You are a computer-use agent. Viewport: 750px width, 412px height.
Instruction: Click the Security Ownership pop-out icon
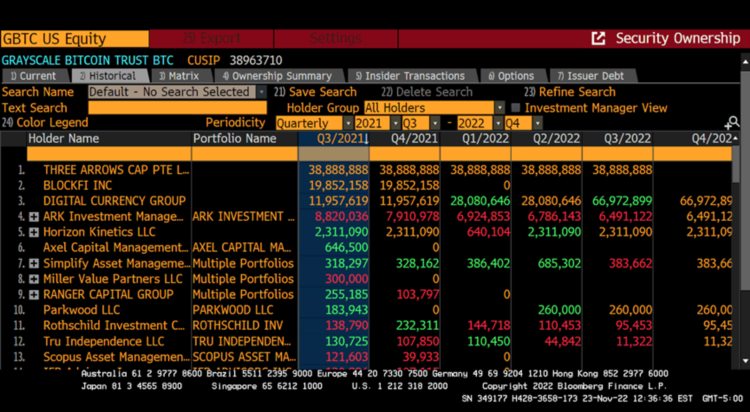(598, 38)
